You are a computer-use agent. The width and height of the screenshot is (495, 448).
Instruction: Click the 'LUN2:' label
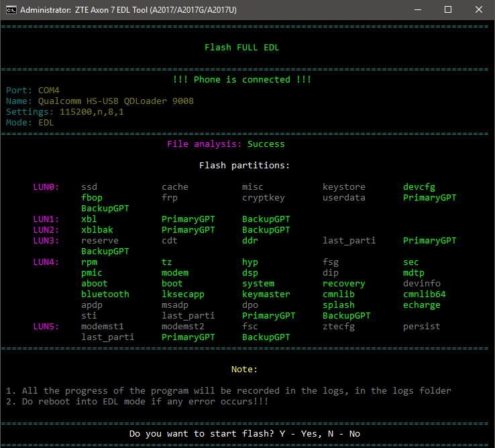click(x=46, y=230)
